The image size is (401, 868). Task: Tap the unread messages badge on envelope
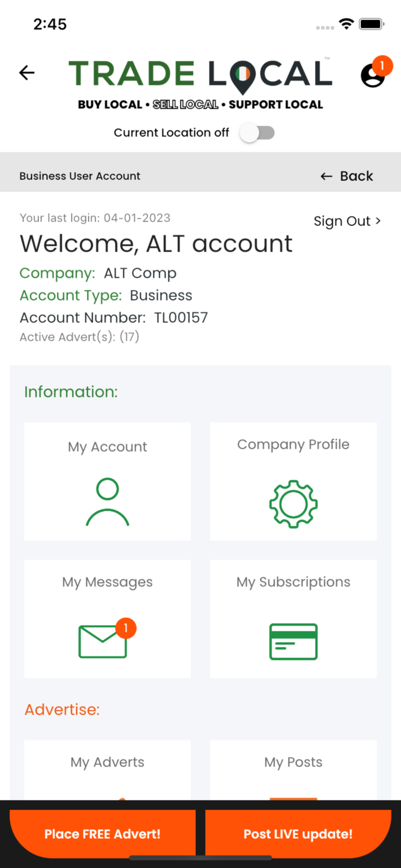[x=126, y=628]
